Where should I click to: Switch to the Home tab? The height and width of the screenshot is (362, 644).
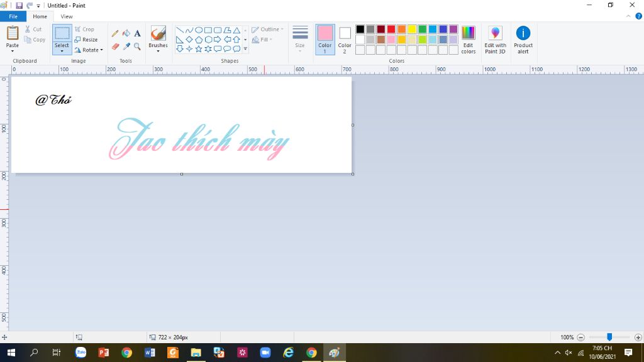point(40,16)
